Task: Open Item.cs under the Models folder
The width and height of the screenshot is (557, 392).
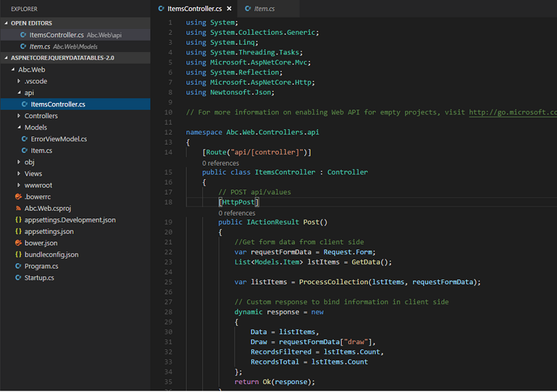Action: 75,151
